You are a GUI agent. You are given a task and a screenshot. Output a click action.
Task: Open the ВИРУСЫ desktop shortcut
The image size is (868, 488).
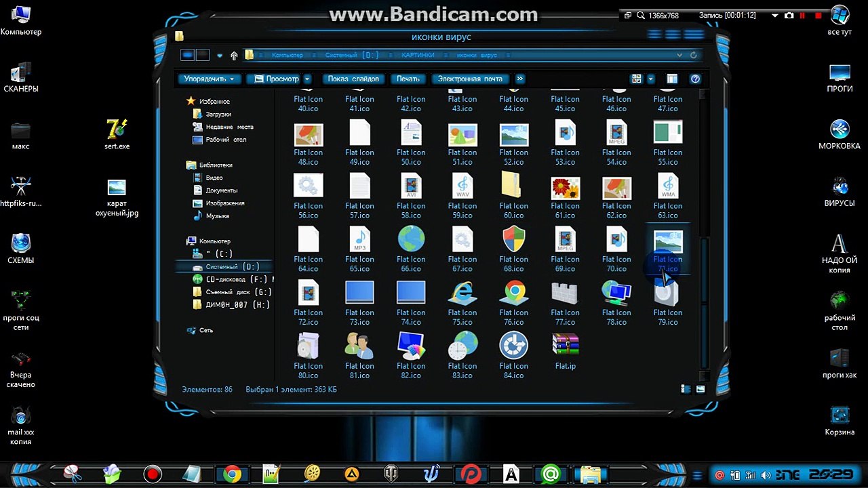(840, 192)
